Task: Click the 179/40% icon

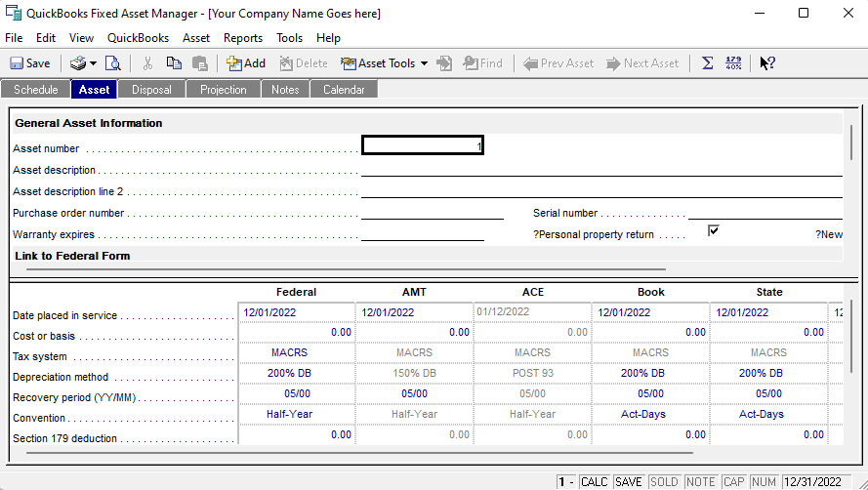Action: coord(733,63)
